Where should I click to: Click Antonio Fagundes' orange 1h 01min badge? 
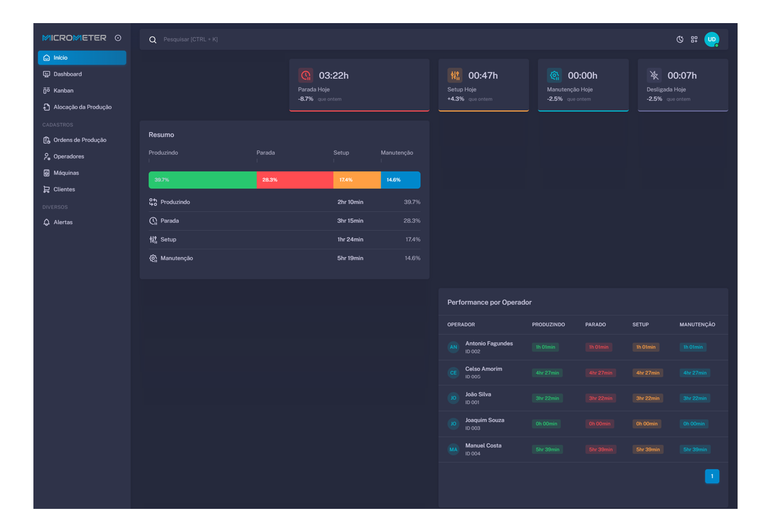pos(646,347)
